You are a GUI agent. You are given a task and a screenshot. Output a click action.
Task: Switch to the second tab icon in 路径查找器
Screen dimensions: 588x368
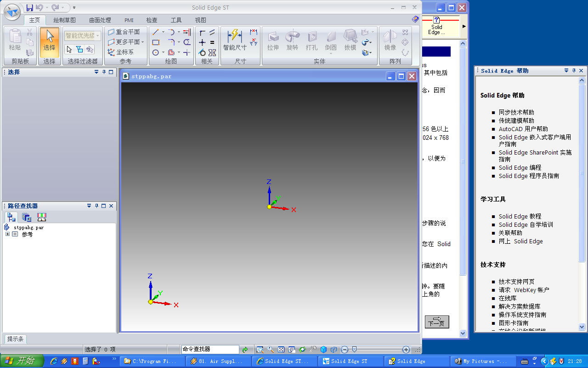[x=27, y=217]
